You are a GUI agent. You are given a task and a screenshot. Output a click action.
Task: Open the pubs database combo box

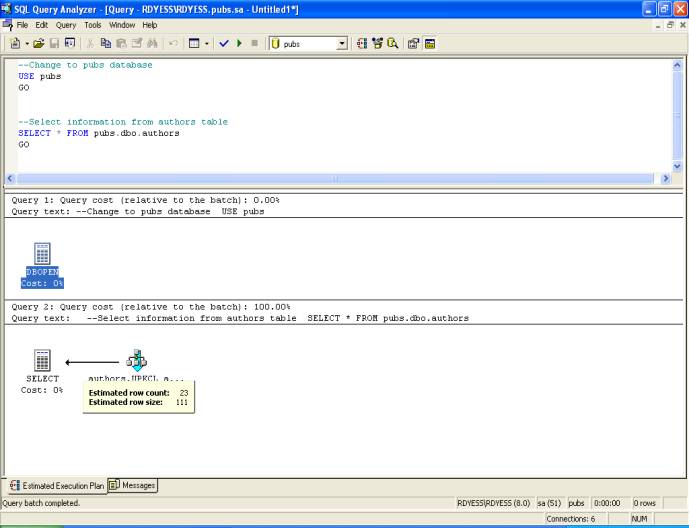(x=308, y=43)
